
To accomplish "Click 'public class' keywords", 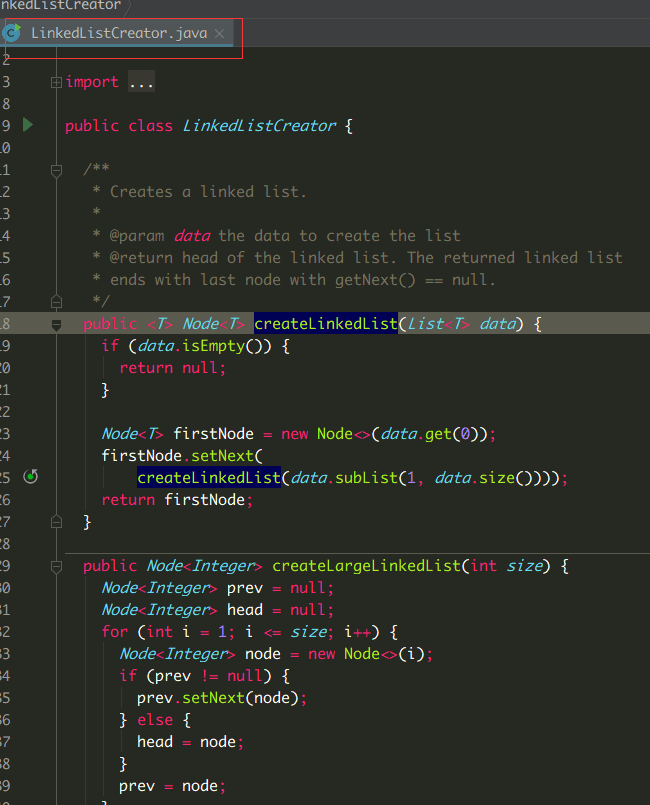I will 119,126.
